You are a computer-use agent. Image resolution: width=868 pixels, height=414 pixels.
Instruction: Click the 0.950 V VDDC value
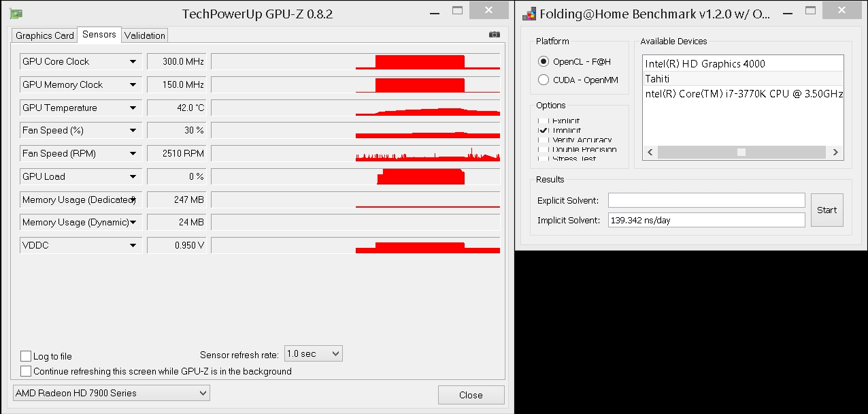(x=176, y=245)
